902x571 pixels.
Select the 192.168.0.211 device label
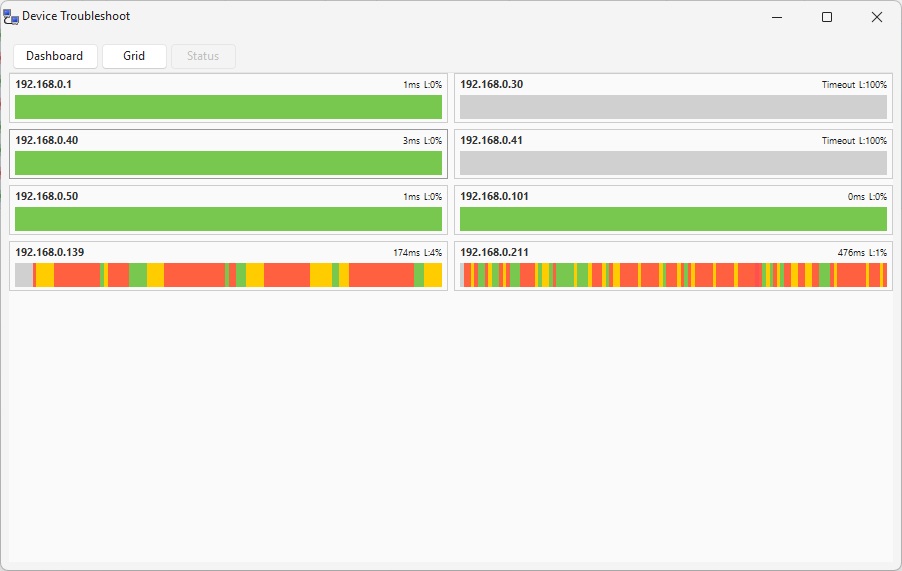tap(494, 253)
